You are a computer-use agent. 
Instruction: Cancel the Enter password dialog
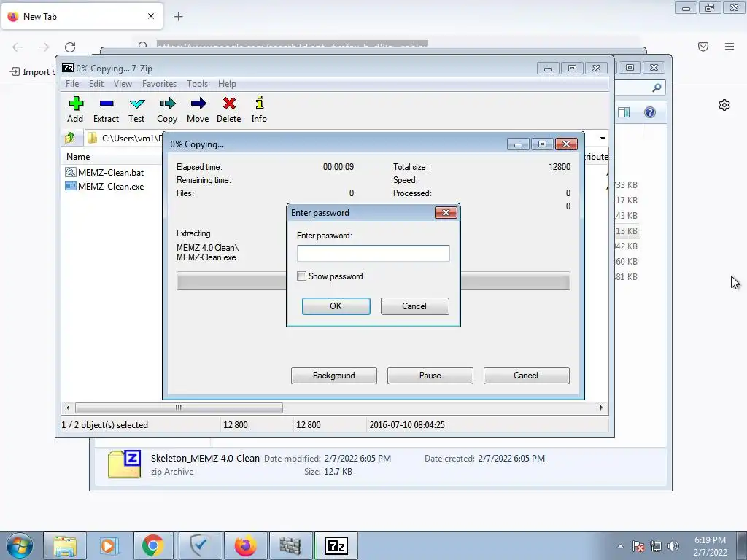[x=414, y=306]
